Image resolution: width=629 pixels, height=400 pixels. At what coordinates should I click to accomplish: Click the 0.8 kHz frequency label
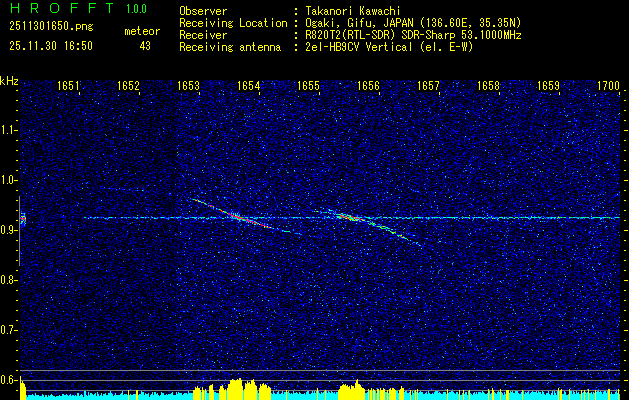[8, 280]
